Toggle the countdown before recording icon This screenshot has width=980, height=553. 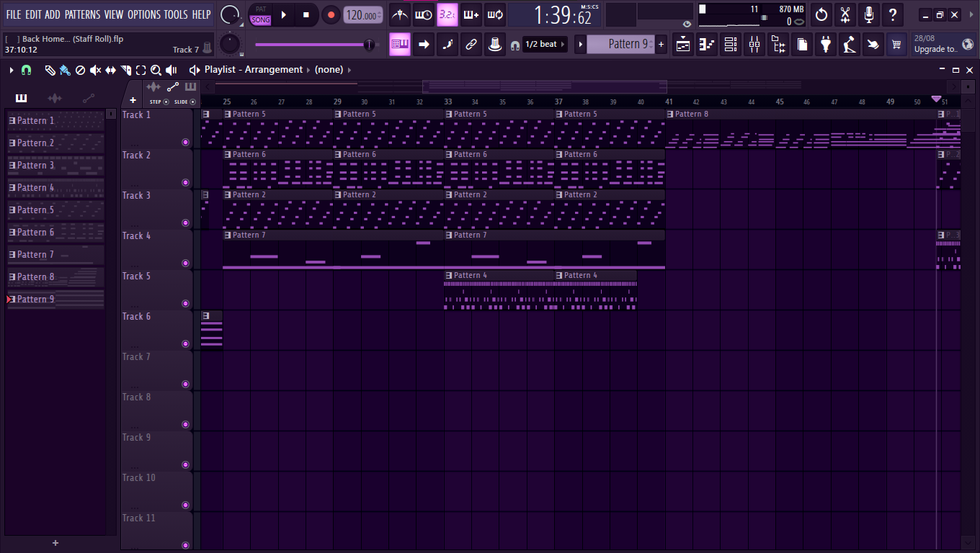coord(447,14)
